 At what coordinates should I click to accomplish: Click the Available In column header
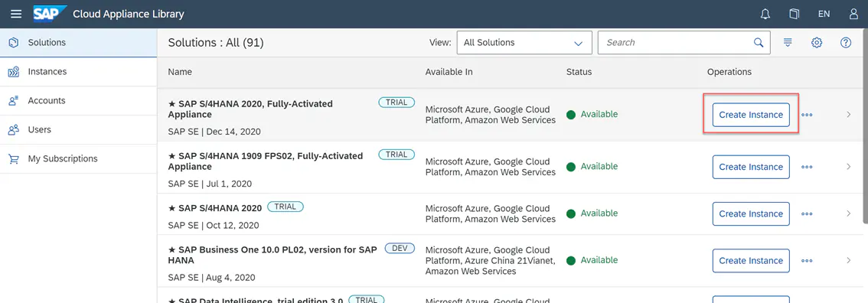449,72
